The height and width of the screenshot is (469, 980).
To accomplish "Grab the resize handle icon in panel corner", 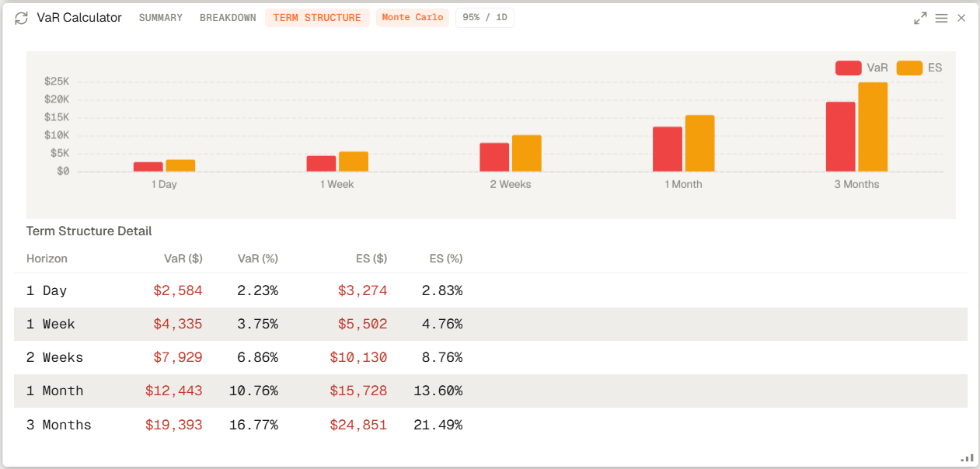I will tap(967, 458).
